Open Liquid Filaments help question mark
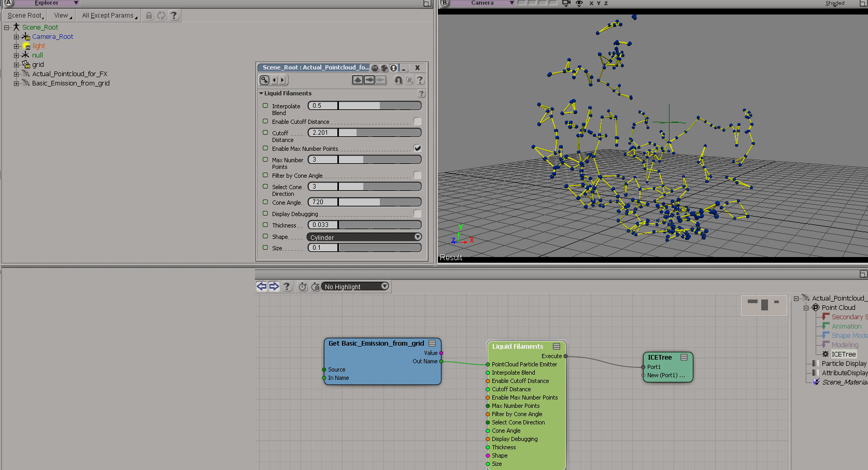 (x=421, y=94)
